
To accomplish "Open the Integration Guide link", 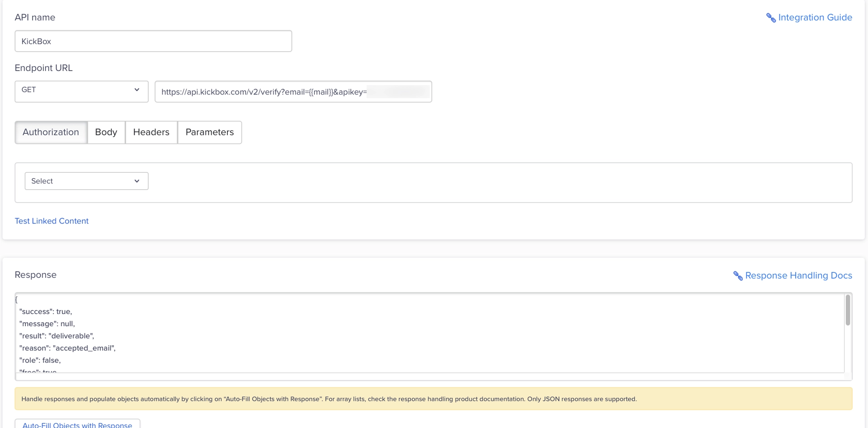I will pyautogui.click(x=815, y=17).
